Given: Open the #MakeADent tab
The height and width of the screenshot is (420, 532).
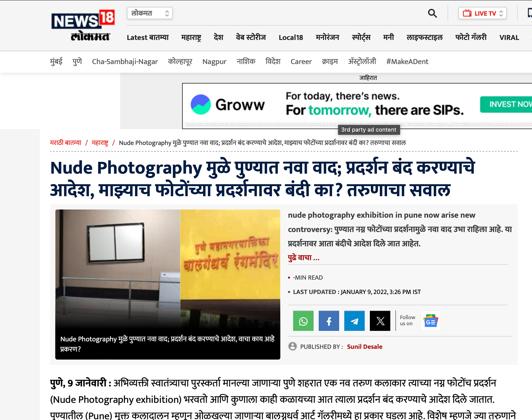Looking at the screenshot, I should [407, 61].
